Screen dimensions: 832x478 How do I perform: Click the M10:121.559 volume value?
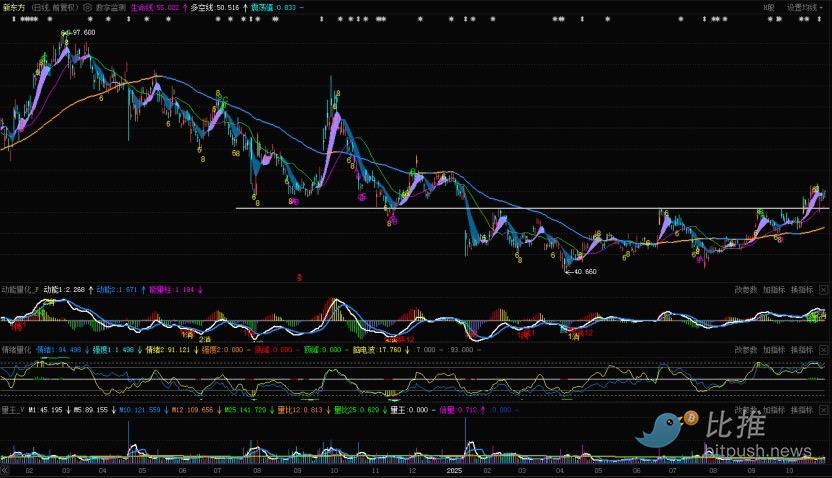tap(140, 410)
